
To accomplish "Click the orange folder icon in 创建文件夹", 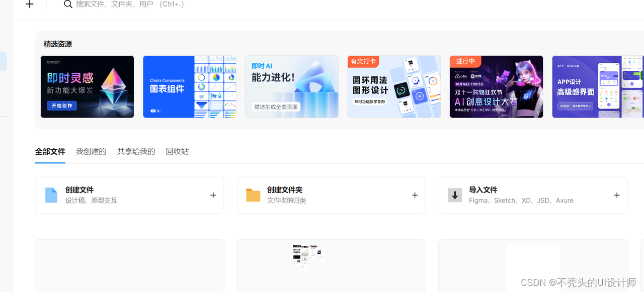I will (x=253, y=195).
